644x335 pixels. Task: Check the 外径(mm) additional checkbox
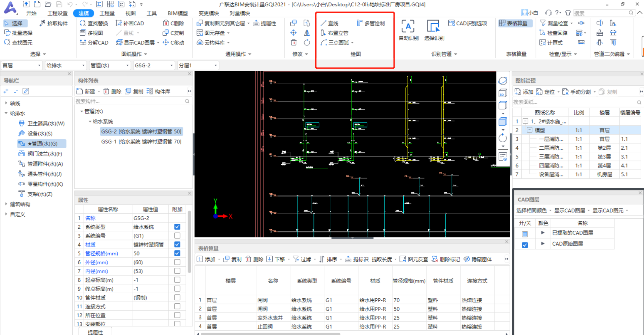pyautogui.click(x=177, y=262)
